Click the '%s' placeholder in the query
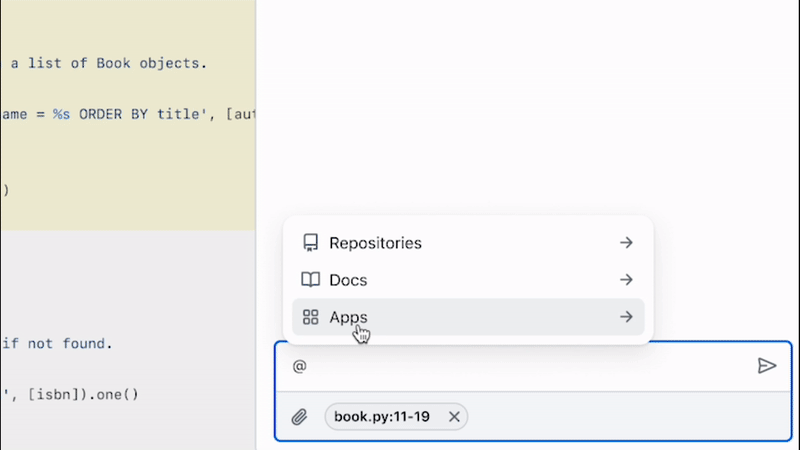The image size is (800, 450). [x=62, y=114]
